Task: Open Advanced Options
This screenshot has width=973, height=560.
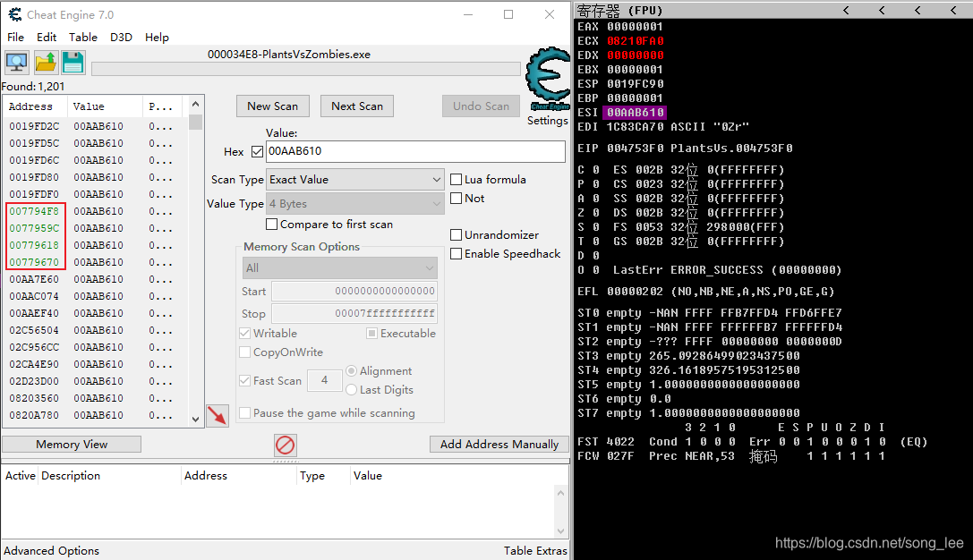Action: click(x=52, y=551)
